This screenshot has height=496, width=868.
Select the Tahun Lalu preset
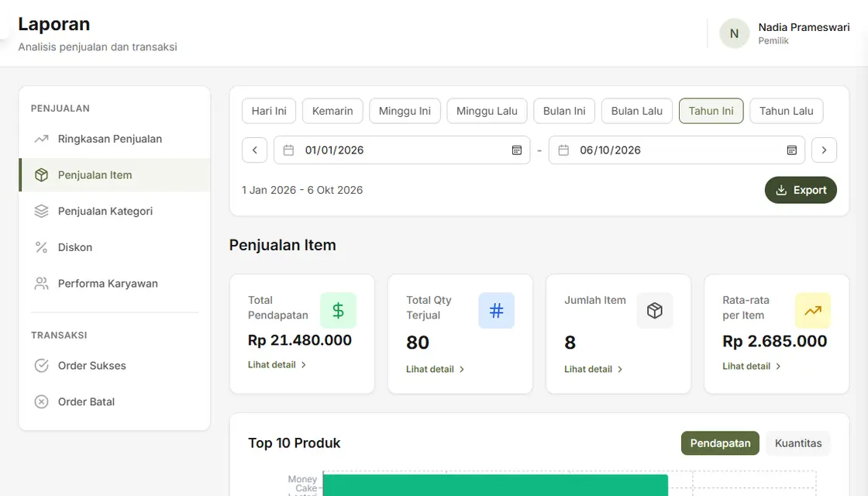pos(786,111)
